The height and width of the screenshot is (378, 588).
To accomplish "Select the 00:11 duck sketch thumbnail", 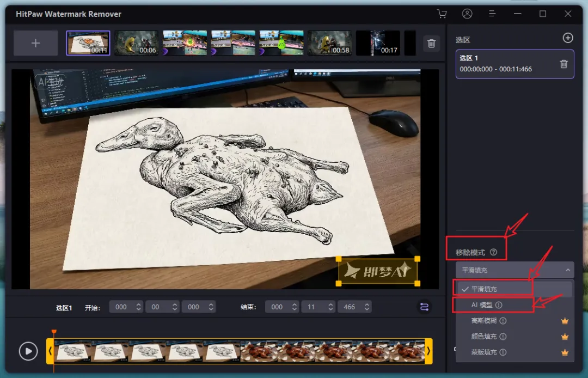I will coord(88,43).
